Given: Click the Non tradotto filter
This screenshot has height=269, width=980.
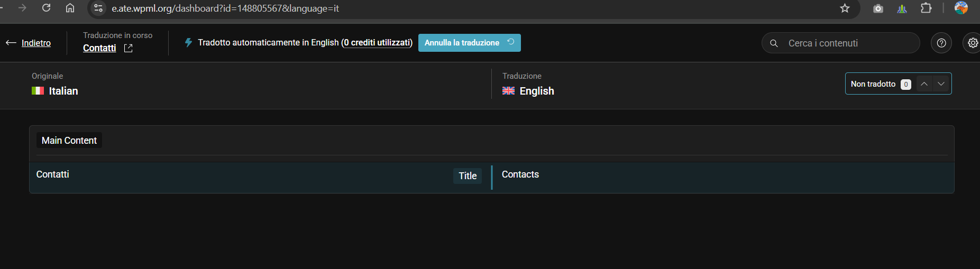Looking at the screenshot, I should coord(881,84).
